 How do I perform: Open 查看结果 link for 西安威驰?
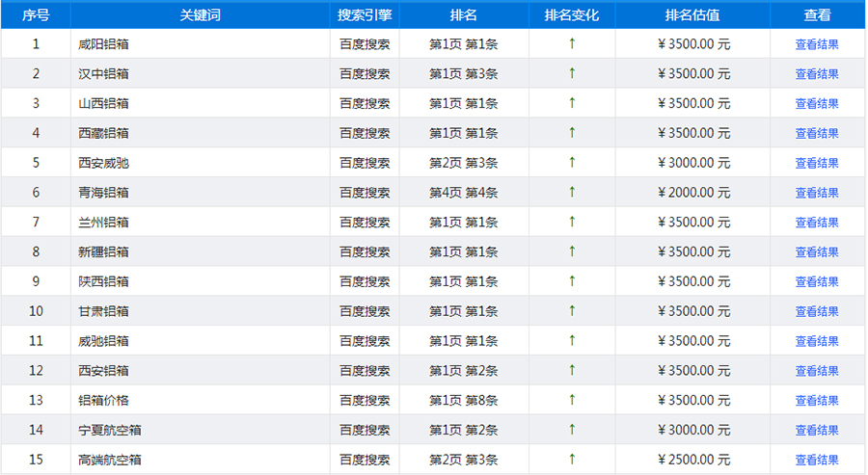(x=817, y=163)
